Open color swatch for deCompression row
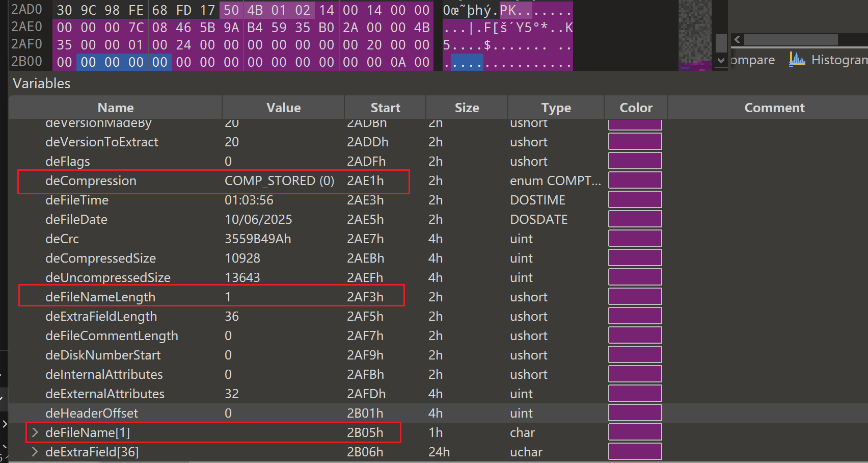The width and height of the screenshot is (868, 463). tap(635, 181)
